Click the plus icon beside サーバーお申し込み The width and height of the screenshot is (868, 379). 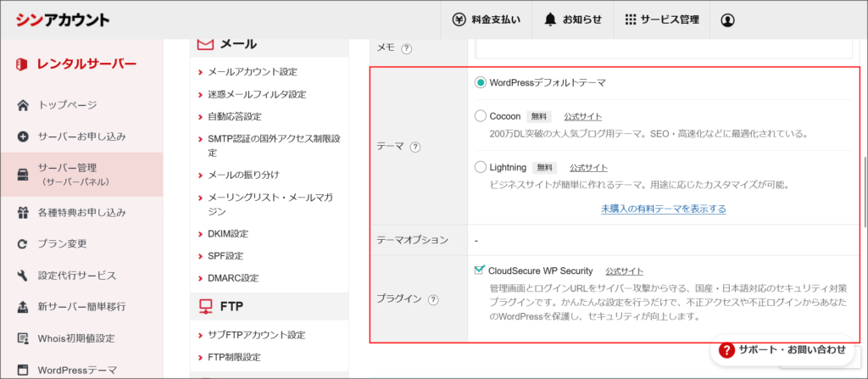23,137
